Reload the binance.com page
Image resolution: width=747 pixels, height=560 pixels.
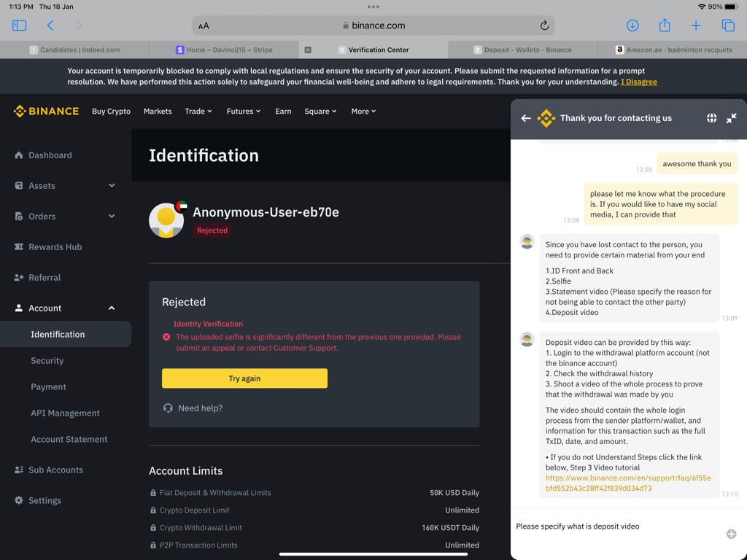click(x=544, y=26)
